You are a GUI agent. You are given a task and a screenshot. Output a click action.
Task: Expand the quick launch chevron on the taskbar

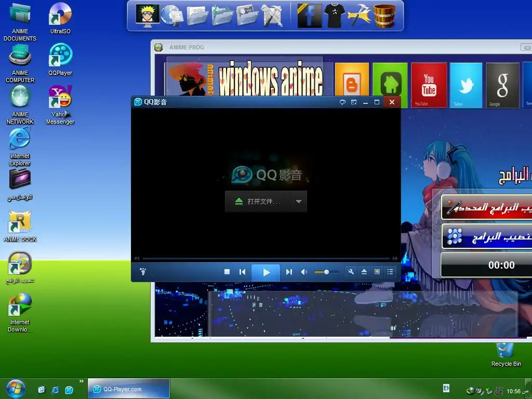click(82, 381)
